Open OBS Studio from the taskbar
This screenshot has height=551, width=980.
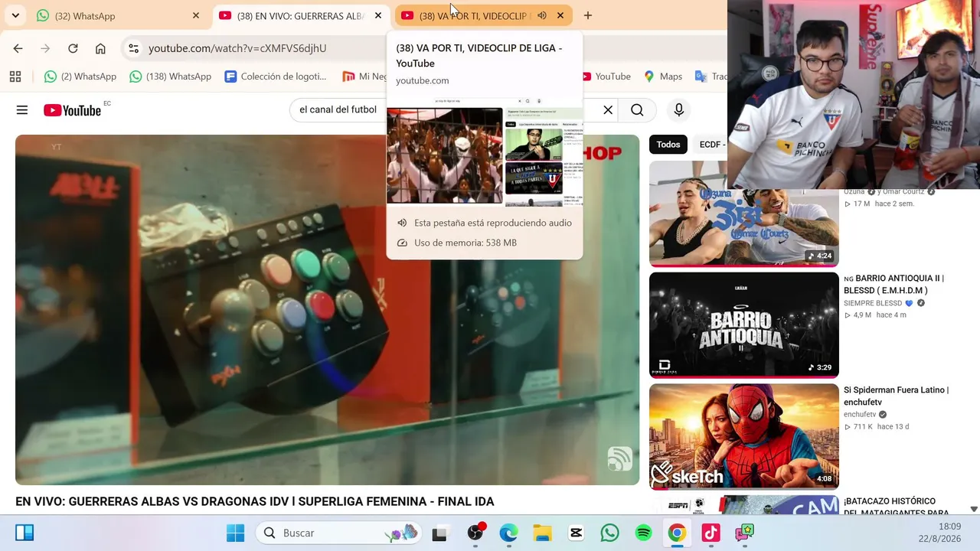tap(475, 533)
